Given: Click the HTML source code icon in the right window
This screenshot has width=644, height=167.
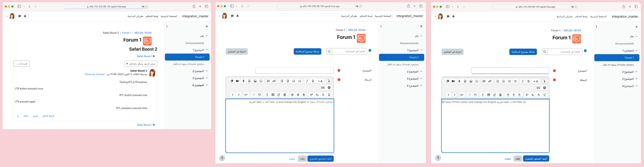Looking at the screenshot, I should pyautogui.click(x=462, y=95).
